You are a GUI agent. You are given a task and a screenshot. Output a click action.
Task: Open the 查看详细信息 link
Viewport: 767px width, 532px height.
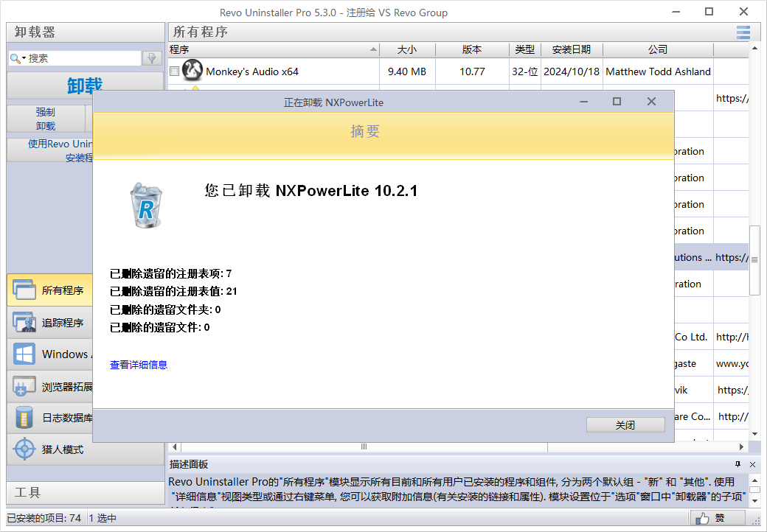pyautogui.click(x=139, y=365)
